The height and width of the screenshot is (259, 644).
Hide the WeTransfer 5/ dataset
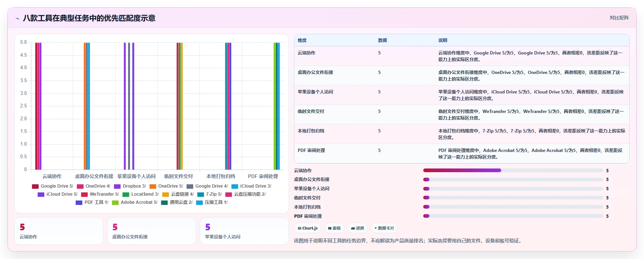100,194
